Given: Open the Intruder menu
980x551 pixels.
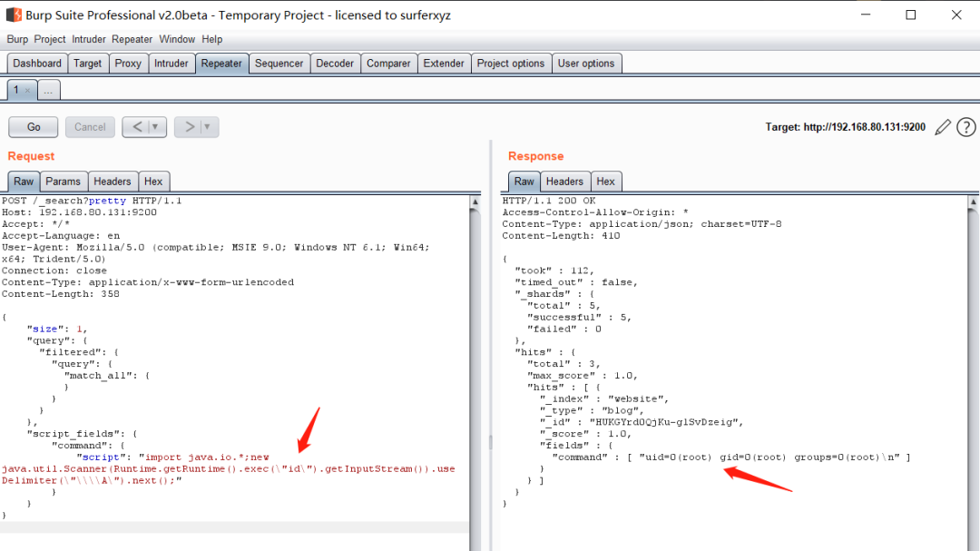Looking at the screenshot, I should [89, 39].
